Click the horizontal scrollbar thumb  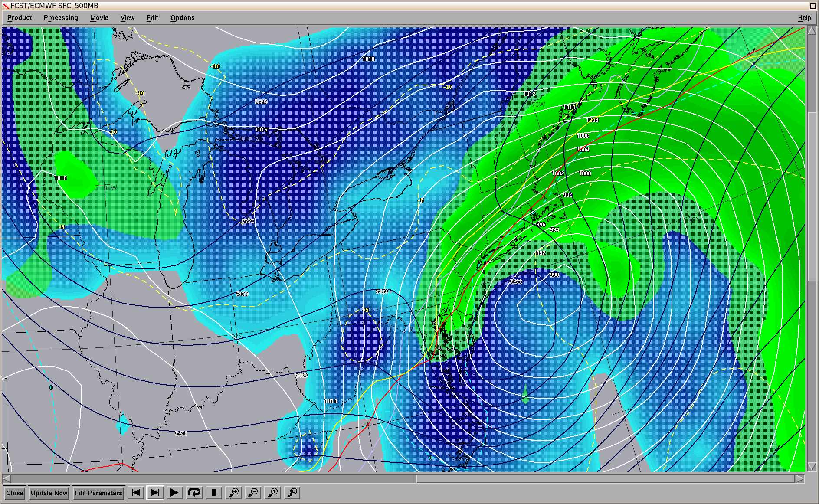(x=605, y=478)
